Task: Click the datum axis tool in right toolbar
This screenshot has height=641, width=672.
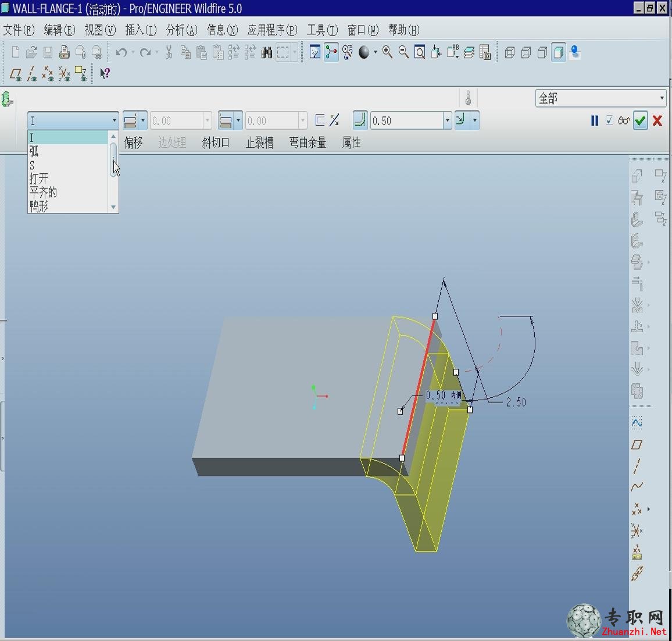Action: point(637,466)
